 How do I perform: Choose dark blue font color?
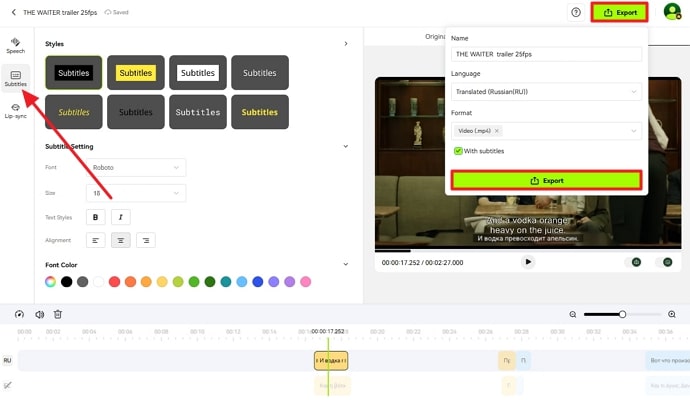click(258, 282)
